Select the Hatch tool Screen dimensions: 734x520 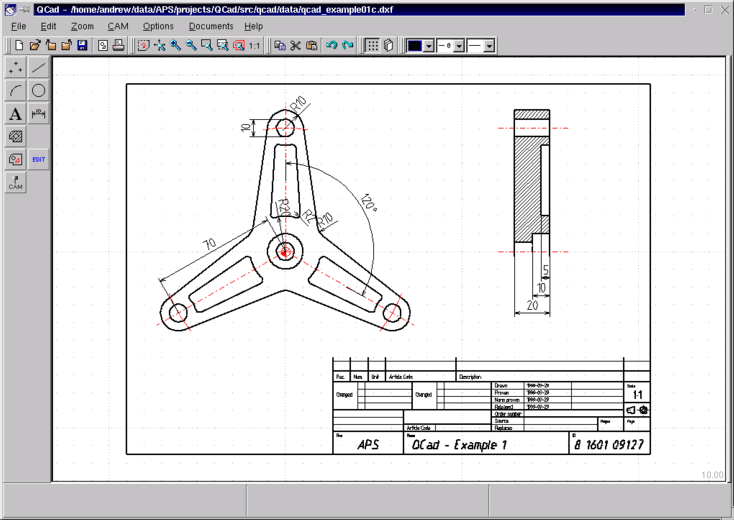pyautogui.click(x=16, y=137)
